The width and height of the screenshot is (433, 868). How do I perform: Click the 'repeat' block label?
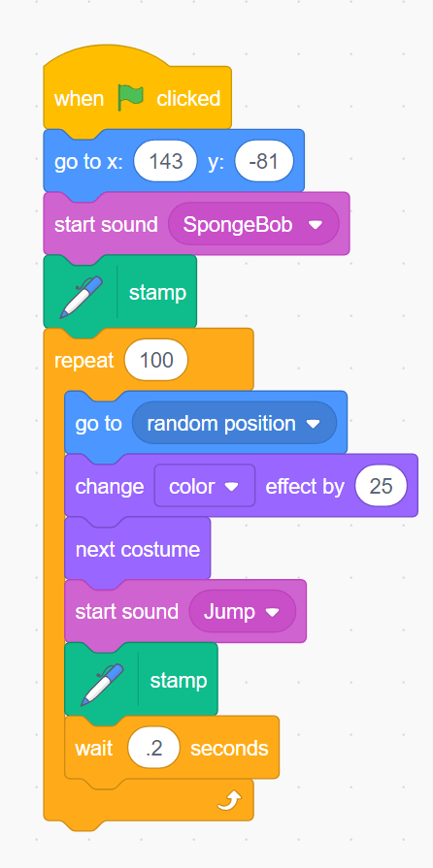(83, 361)
